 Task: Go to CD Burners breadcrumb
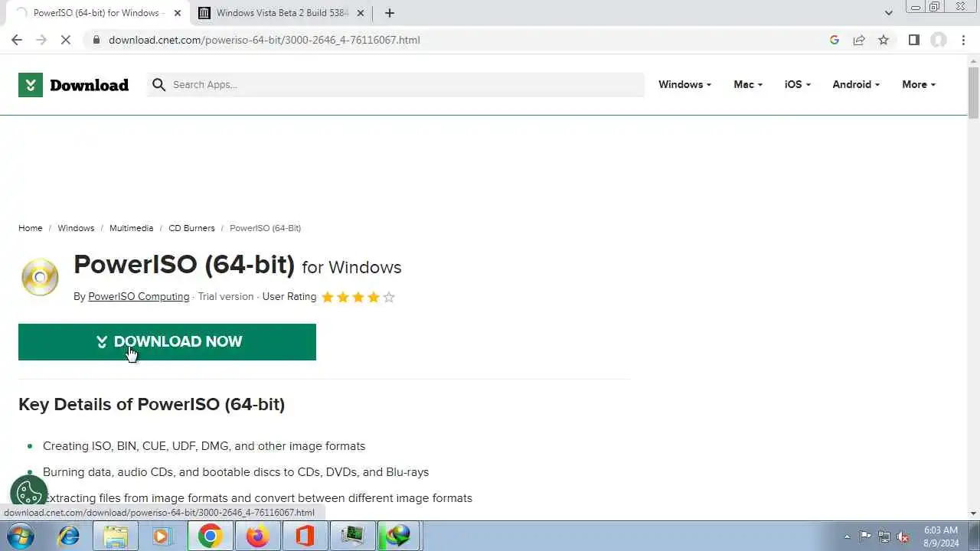pyautogui.click(x=191, y=228)
